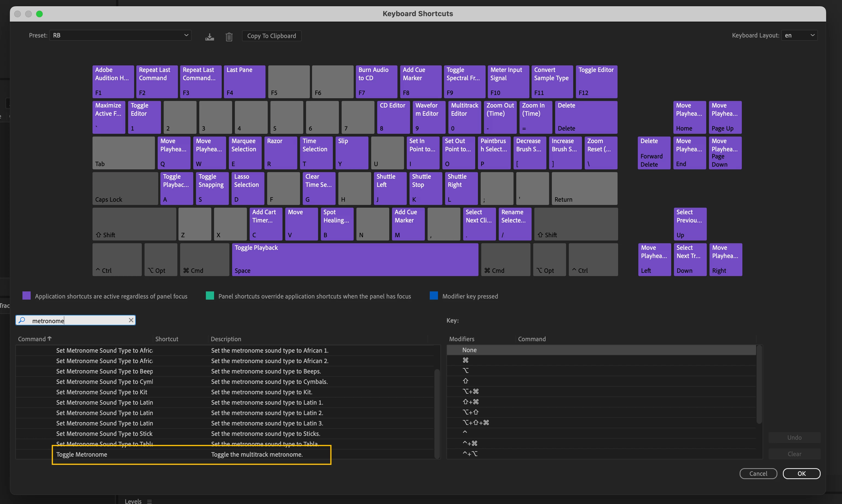Click the Return key
The image size is (842, 504).
click(x=584, y=189)
